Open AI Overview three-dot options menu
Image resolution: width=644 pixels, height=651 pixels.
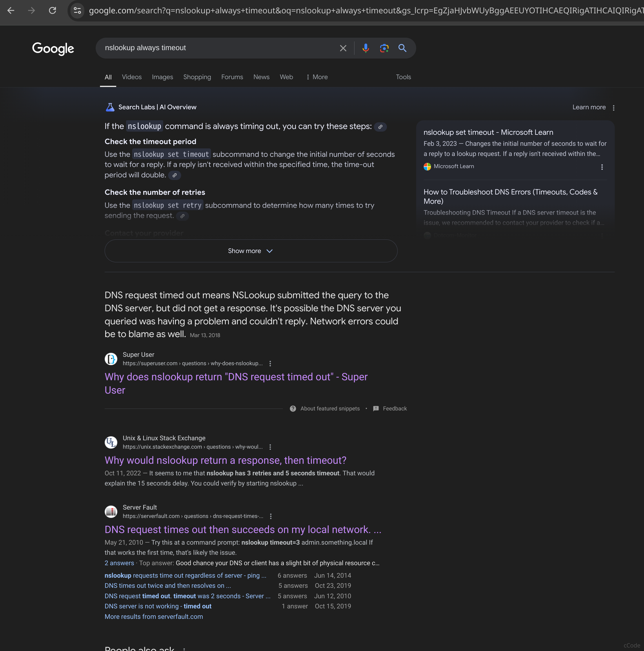[613, 108]
